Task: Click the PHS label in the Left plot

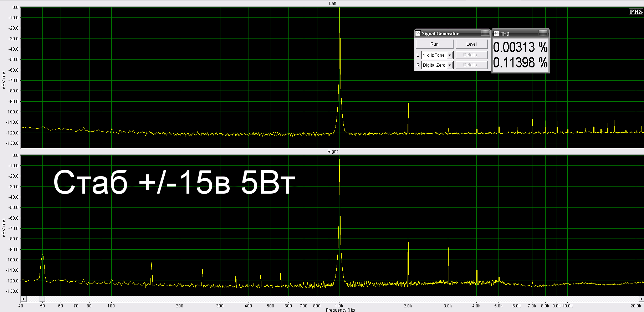Action: pos(636,12)
